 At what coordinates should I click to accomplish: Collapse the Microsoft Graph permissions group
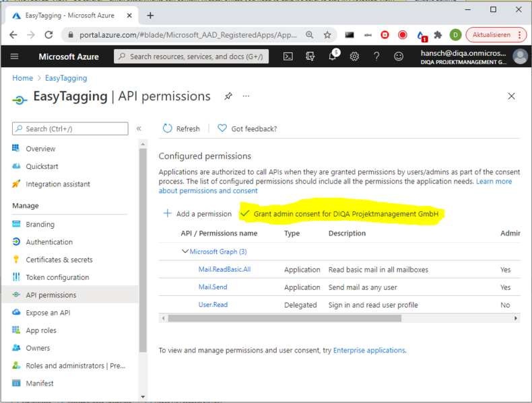[x=185, y=252]
